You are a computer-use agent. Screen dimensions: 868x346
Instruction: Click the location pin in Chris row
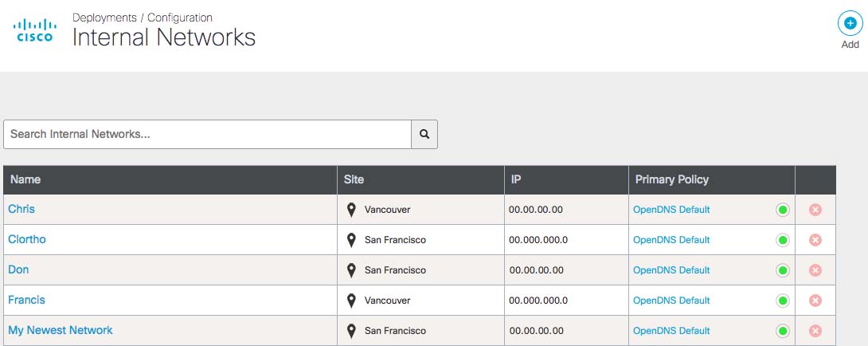tap(351, 210)
